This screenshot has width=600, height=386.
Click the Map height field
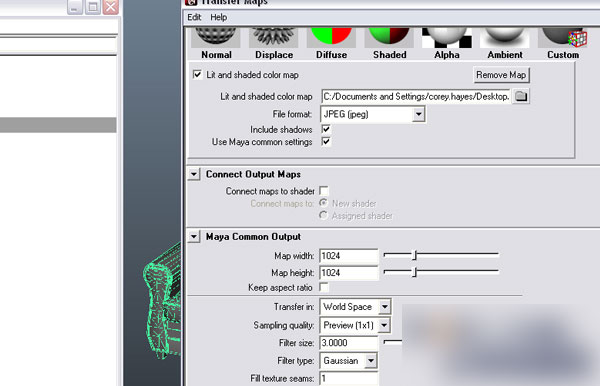coord(349,273)
